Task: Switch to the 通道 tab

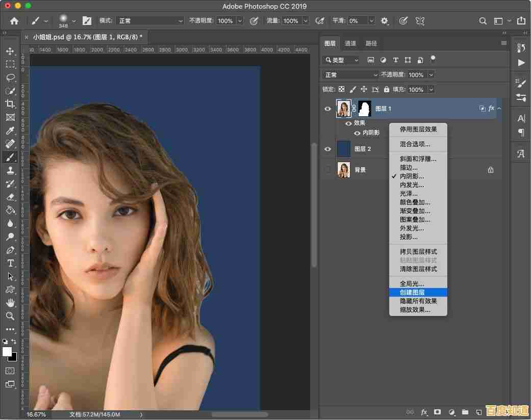Action: [350, 43]
